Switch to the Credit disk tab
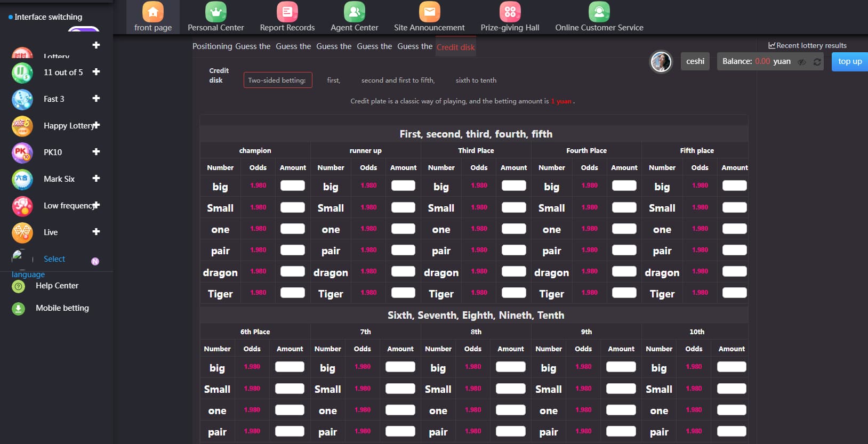The width and height of the screenshot is (868, 444). [x=455, y=47]
